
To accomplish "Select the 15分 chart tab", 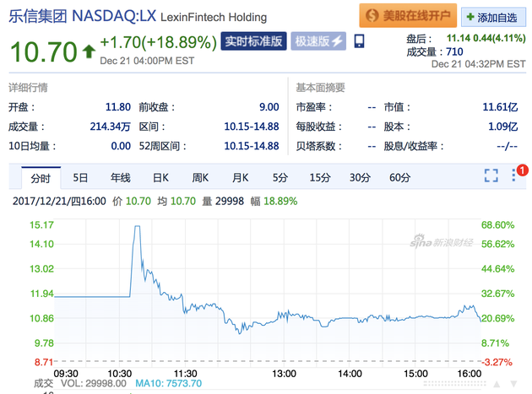I will coord(319,178).
